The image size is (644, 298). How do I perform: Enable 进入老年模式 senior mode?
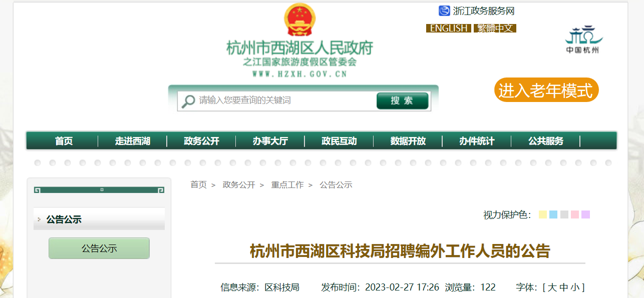[546, 90]
